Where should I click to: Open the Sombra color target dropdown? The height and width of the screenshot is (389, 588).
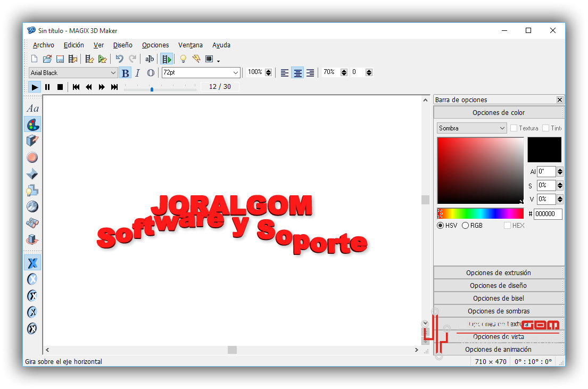point(472,128)
